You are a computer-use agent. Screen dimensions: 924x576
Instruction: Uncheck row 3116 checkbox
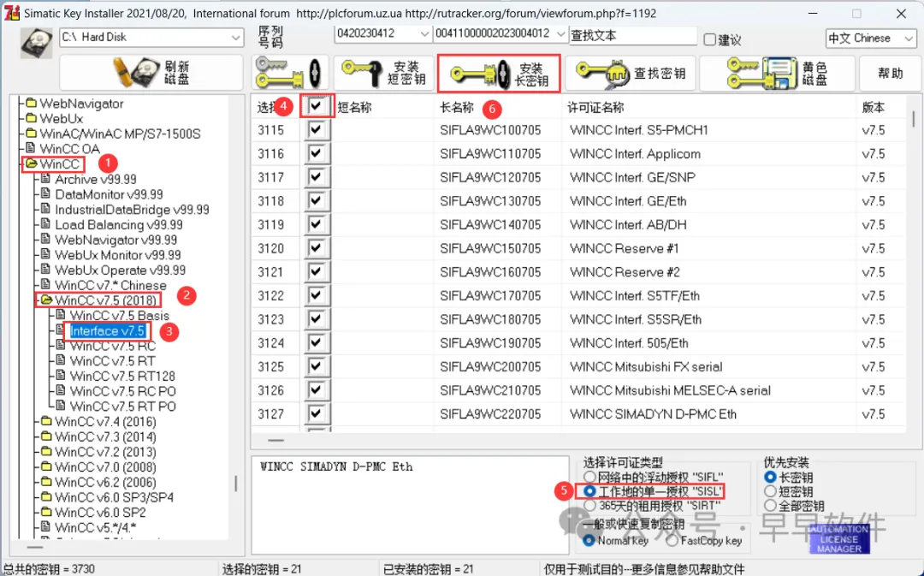(317, 153)
